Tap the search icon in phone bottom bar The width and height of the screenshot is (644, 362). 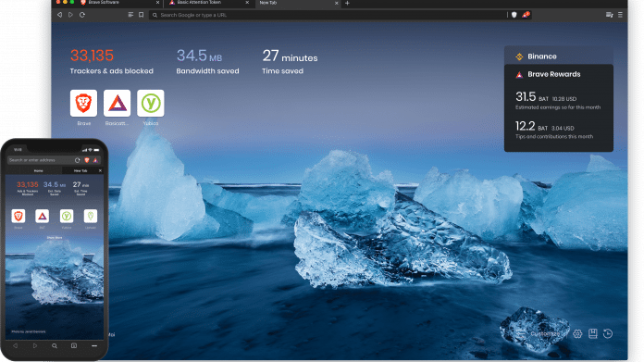(x=55, y=346)
